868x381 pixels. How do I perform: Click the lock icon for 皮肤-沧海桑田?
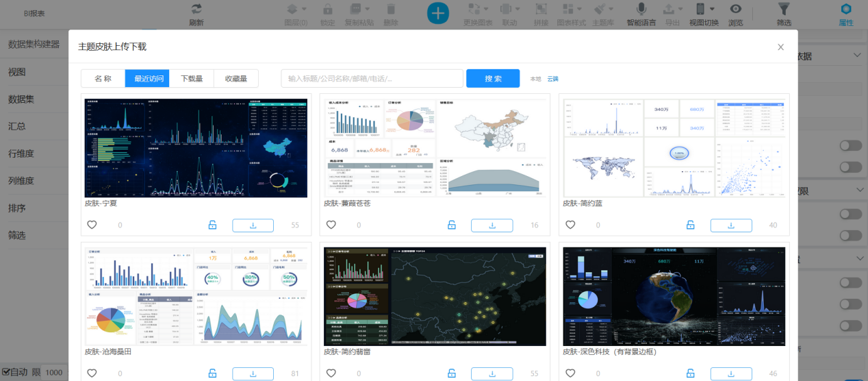213,373
